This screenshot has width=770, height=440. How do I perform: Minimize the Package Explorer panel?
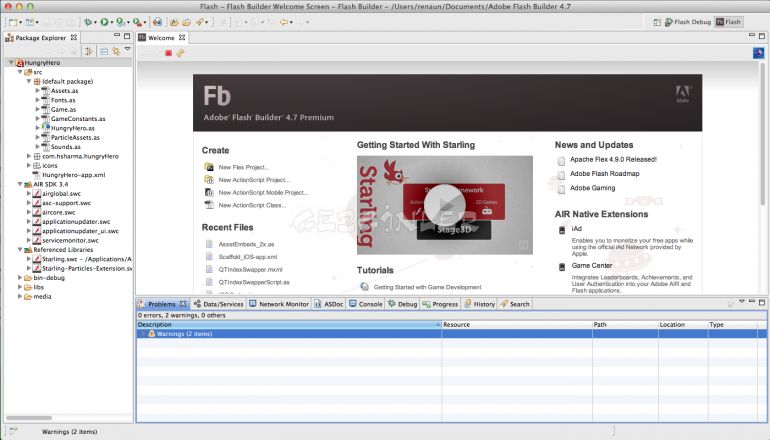point(117,35)
